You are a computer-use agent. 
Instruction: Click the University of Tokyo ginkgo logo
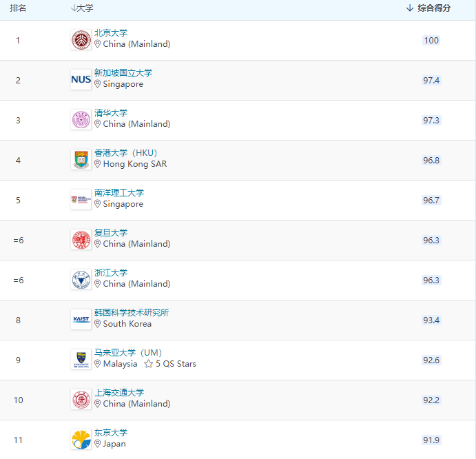(81, 440)
